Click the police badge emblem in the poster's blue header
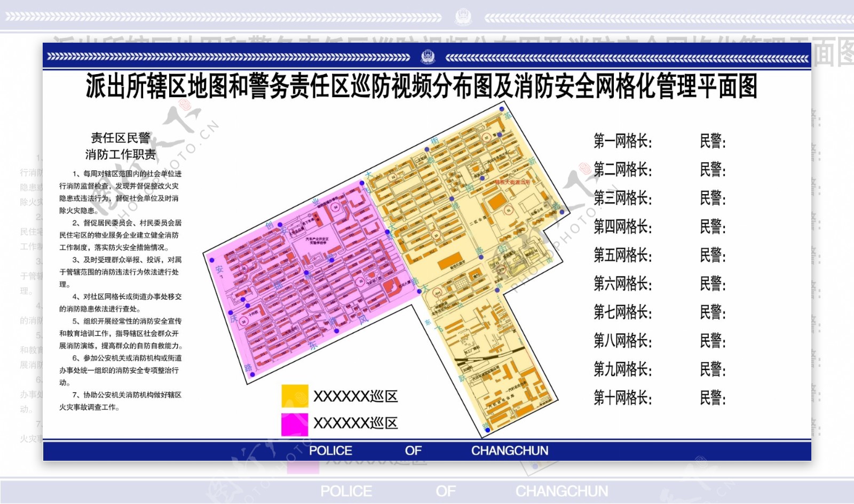854x504 pixels. point(428,57)
